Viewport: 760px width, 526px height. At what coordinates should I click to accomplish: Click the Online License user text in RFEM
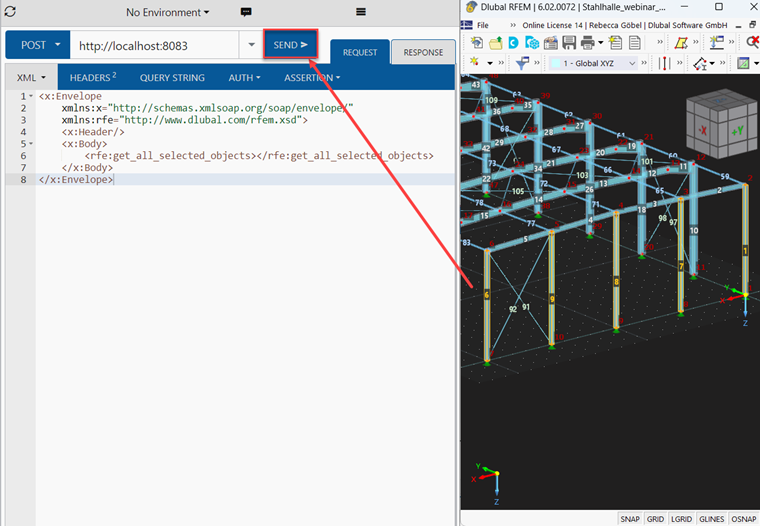pyautogui.click(x=624, y=25)
